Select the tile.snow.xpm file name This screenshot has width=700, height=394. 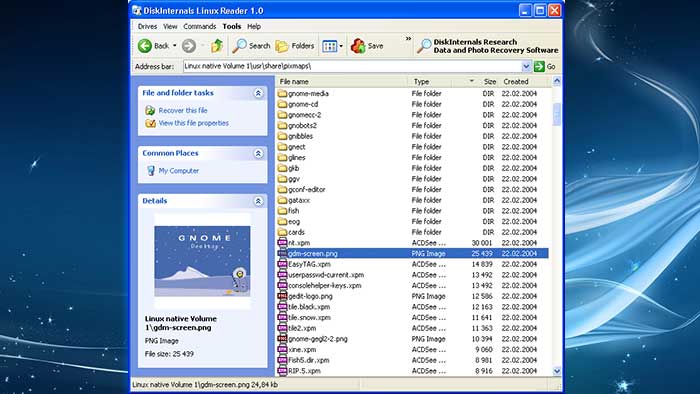309,317
